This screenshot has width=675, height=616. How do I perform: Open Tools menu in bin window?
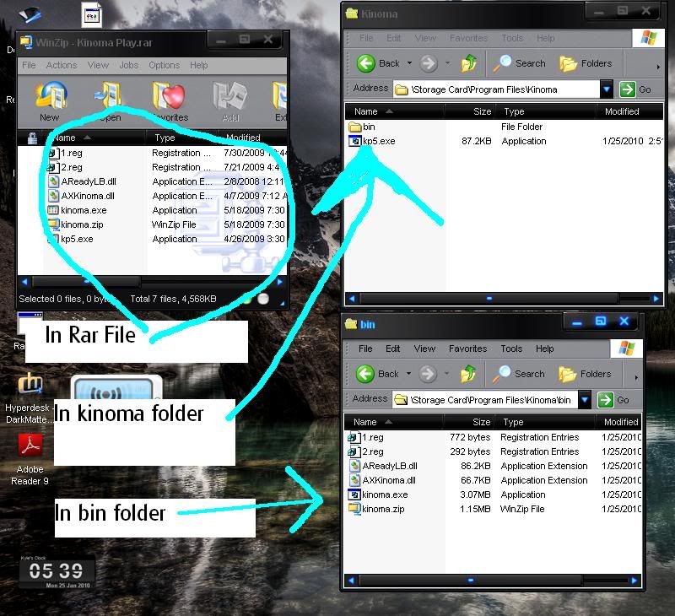[511, 349]
